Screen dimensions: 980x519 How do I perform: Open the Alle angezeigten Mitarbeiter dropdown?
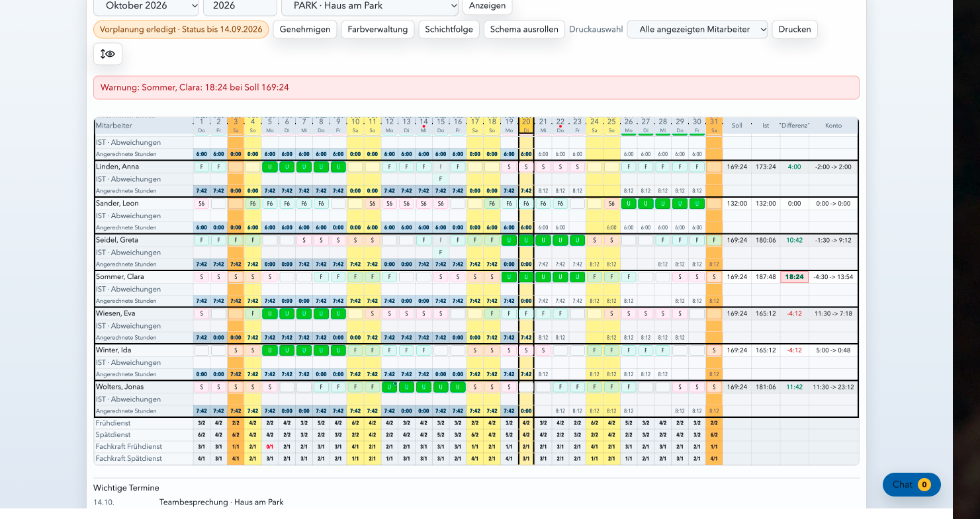pos(697,29)
